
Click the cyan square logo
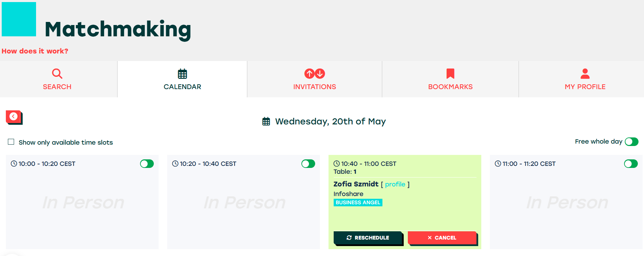(x=19, y=19)
